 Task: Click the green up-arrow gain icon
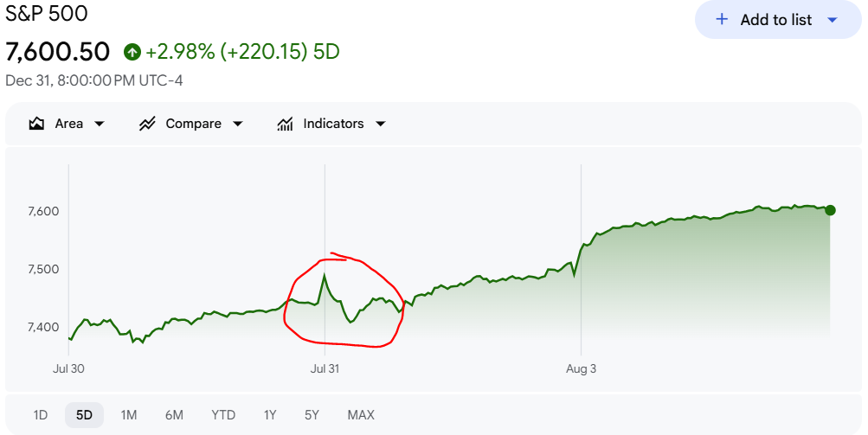point(132,52)
